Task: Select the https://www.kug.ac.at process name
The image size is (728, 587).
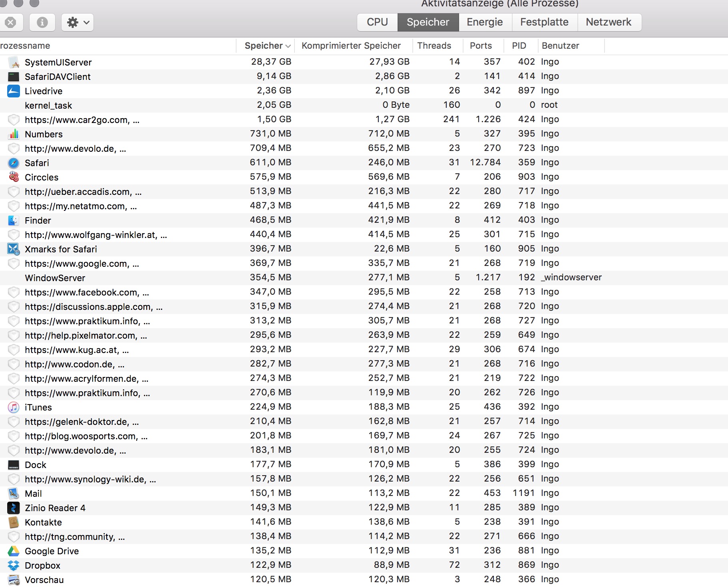Action: tap(77, 350)
